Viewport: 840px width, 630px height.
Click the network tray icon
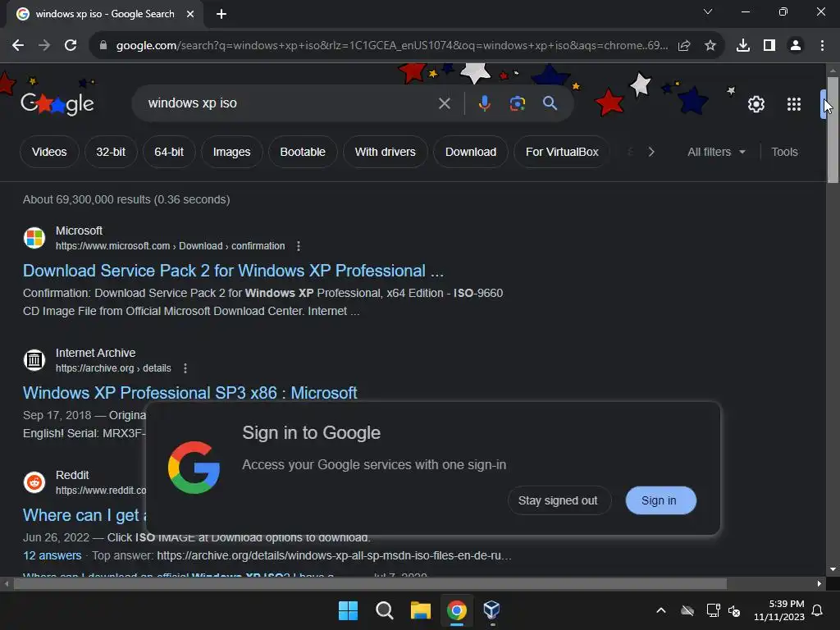[x=713, y=610]
